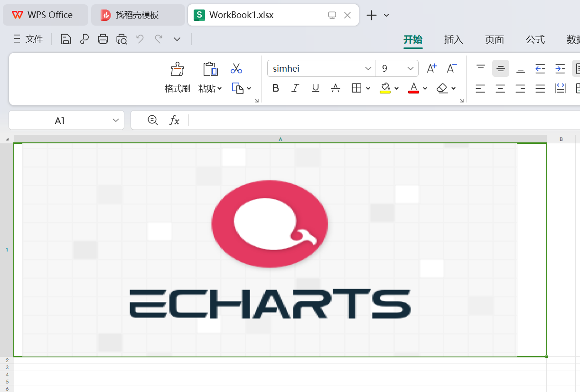The height and width of the screenshot is (392, 580).
Task: Click the Undo arrow icon
Action: pos(140,39)
